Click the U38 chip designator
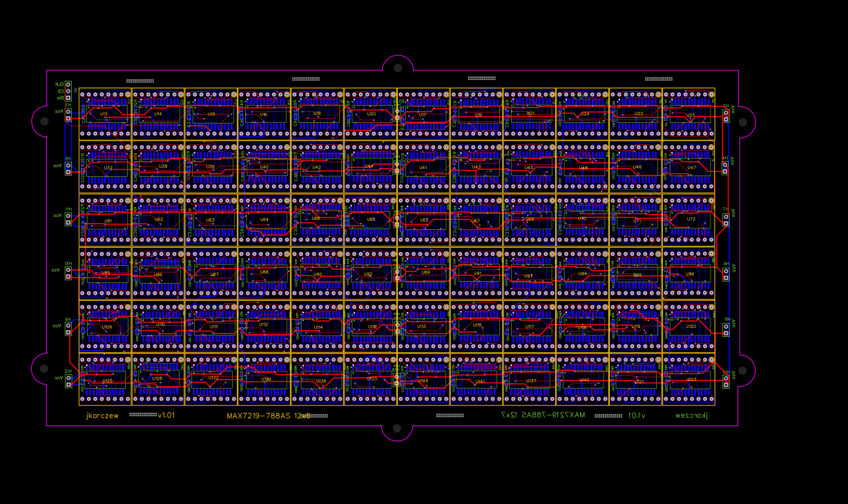The height and width of the screenshot is (504, 848). click(163, 166)
